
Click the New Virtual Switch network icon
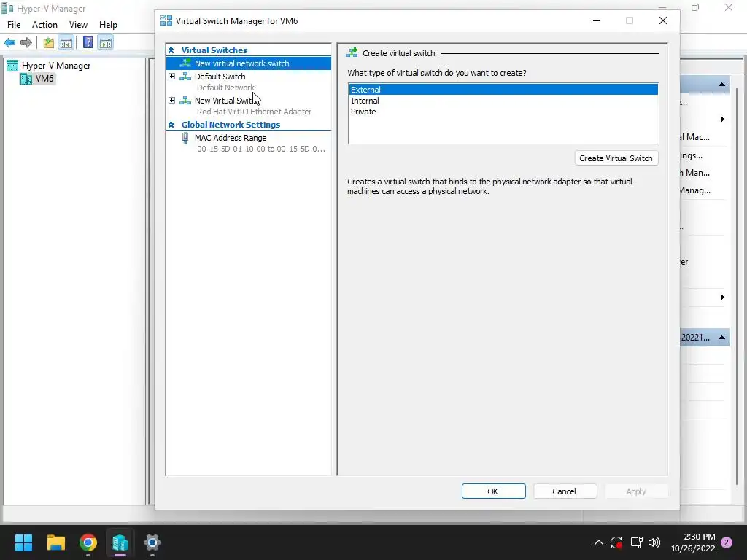(185, 101)
